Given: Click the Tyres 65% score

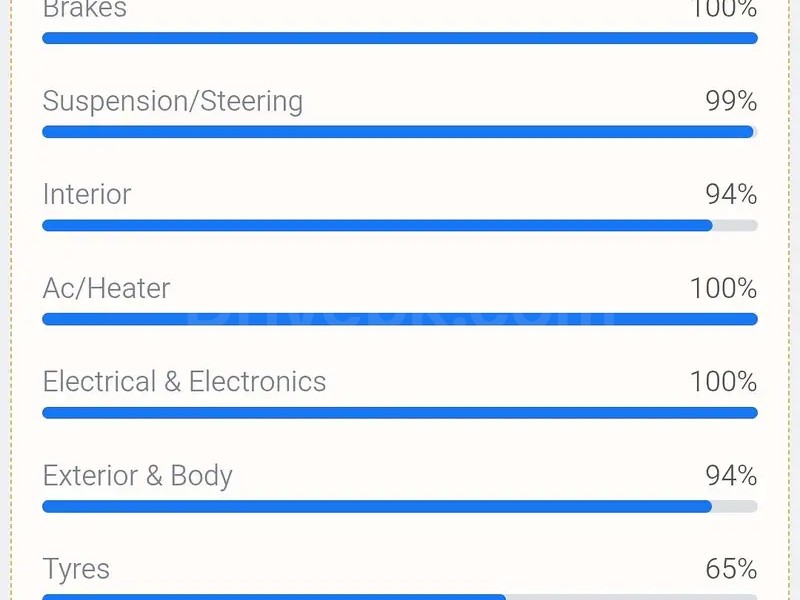Looking at the screenshot, I should 731,569.
